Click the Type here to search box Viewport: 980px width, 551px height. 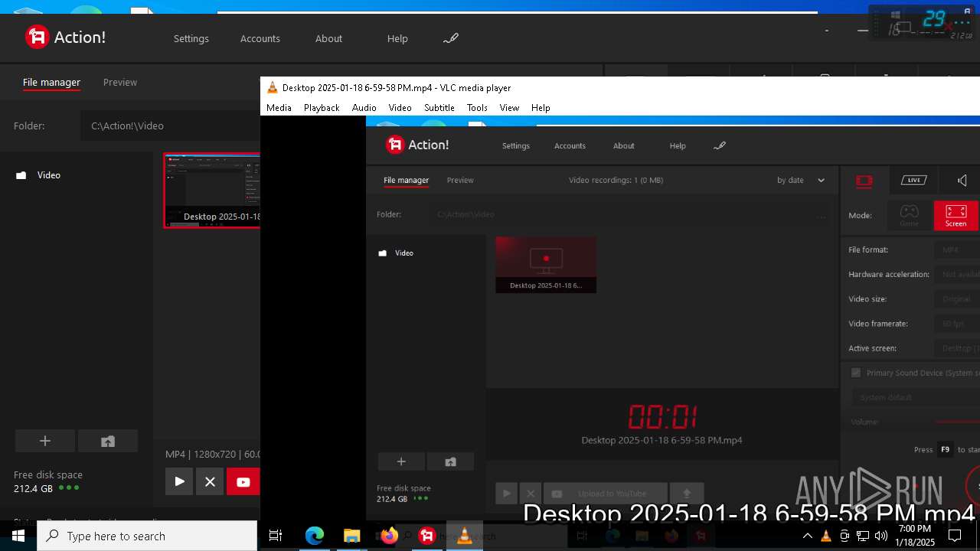click(x=147, y=536)
